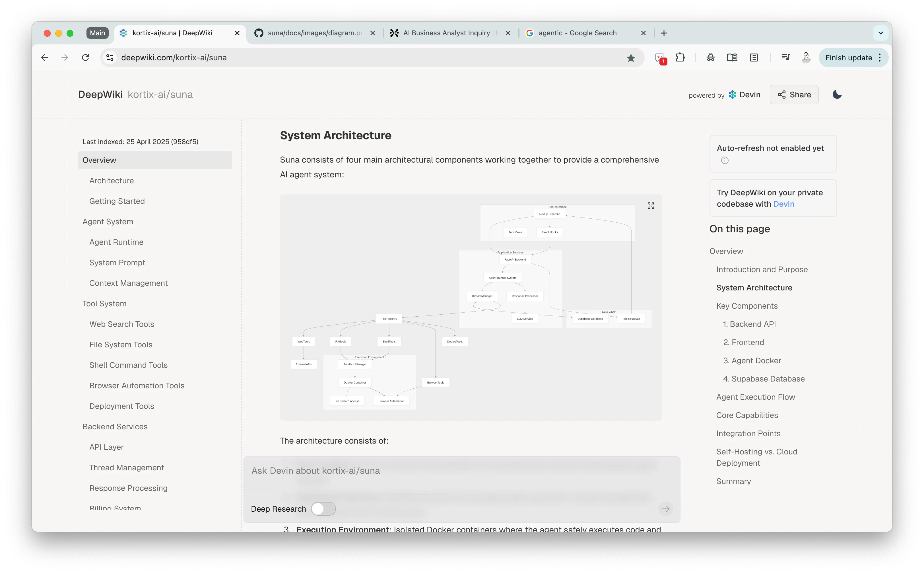Open Browser Automation Tools in sidebar
Image resolution: width=924 pixels, height=574 pixels.
coord(137,386)
